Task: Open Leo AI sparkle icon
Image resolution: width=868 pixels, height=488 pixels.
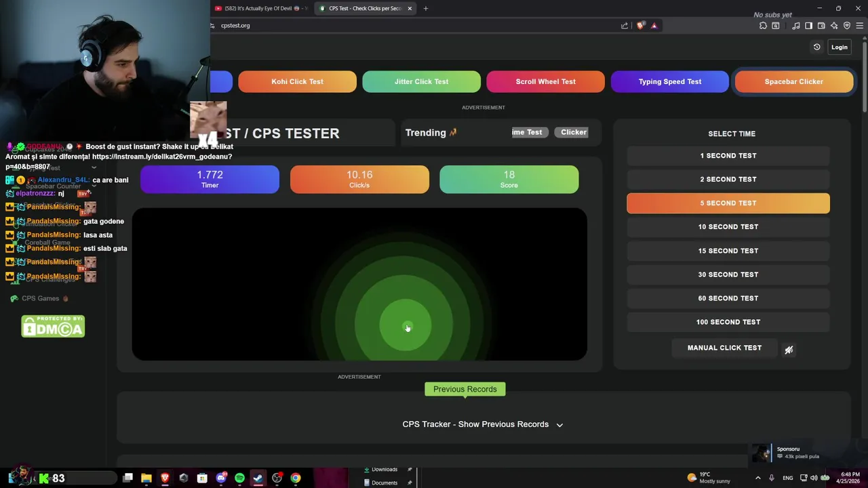Action: [x=834, y=26]
